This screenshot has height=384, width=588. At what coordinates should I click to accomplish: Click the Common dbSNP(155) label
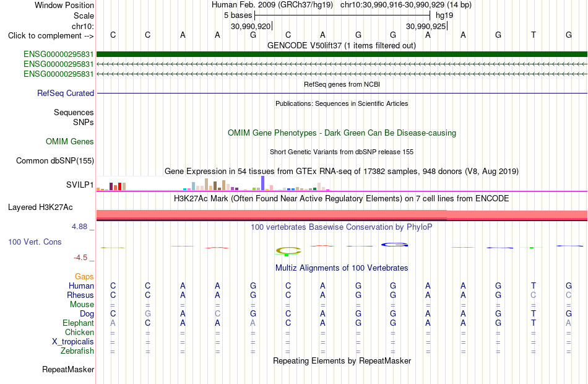pos(54,160)
